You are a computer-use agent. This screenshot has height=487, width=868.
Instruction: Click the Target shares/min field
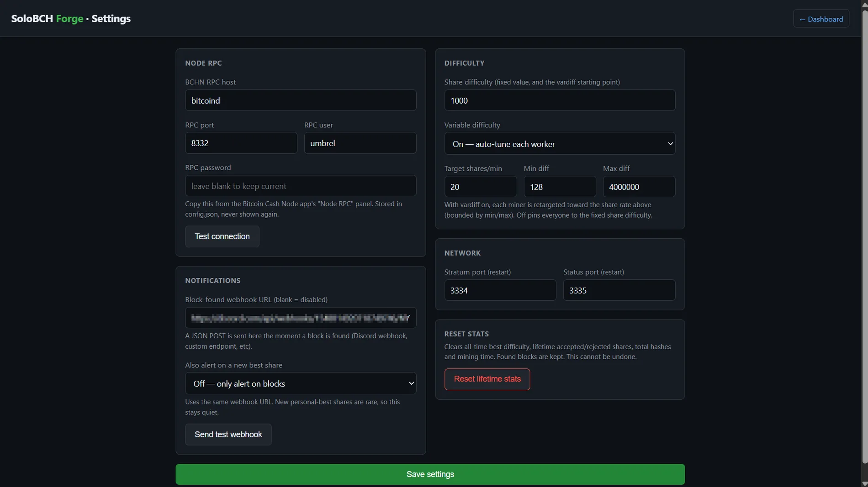pos(480,187)
